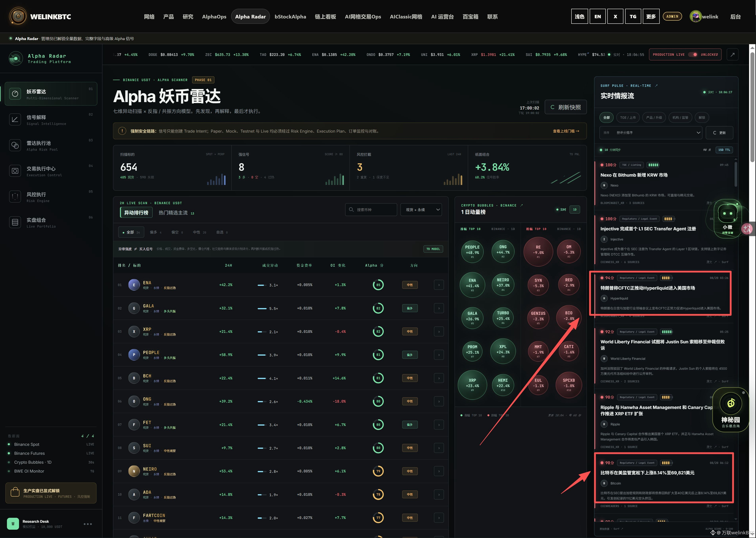Screen dimensions: 756x538
Task: Open Surf Pulse external link arrow
Action: tap(656, 85)
